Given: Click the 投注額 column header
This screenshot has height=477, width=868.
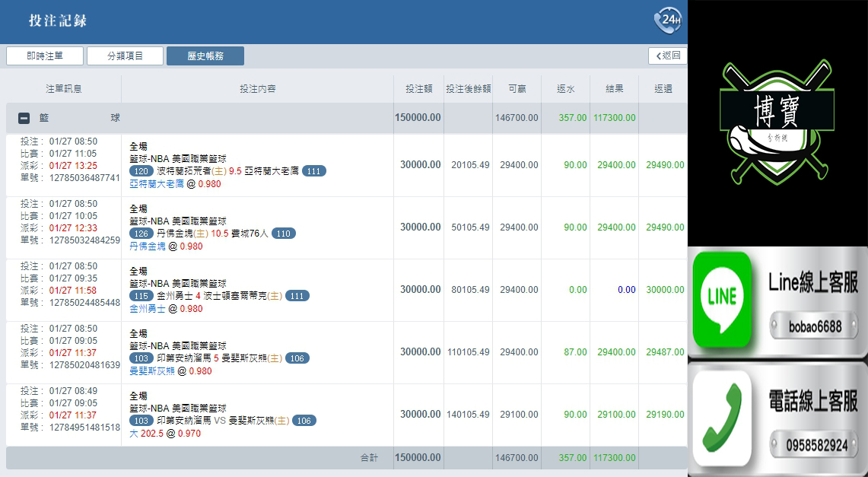Looking at the screenshot, I should pos(418,89).
